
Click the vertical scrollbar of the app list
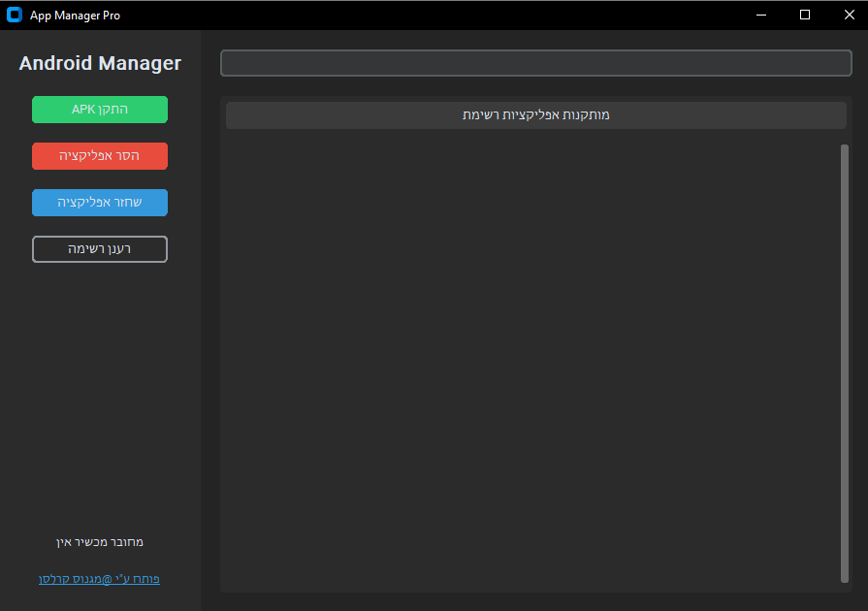844,364
